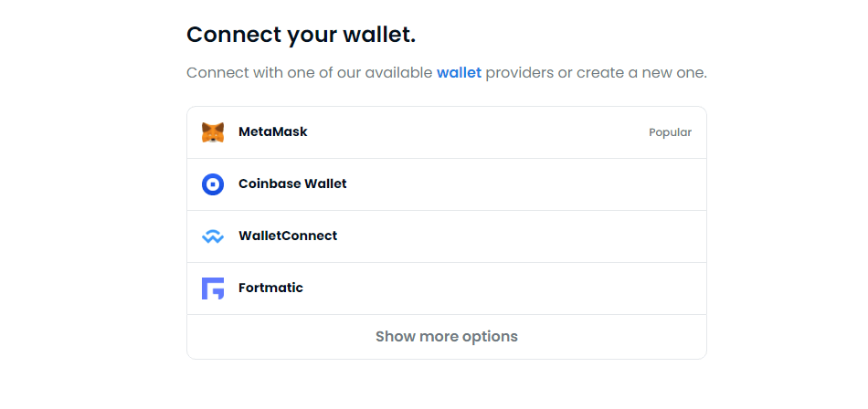The height and width of the screenshot is (409, 868).
Task: Connect using the Fortmatic name label
Action: [x=270, y=288]
